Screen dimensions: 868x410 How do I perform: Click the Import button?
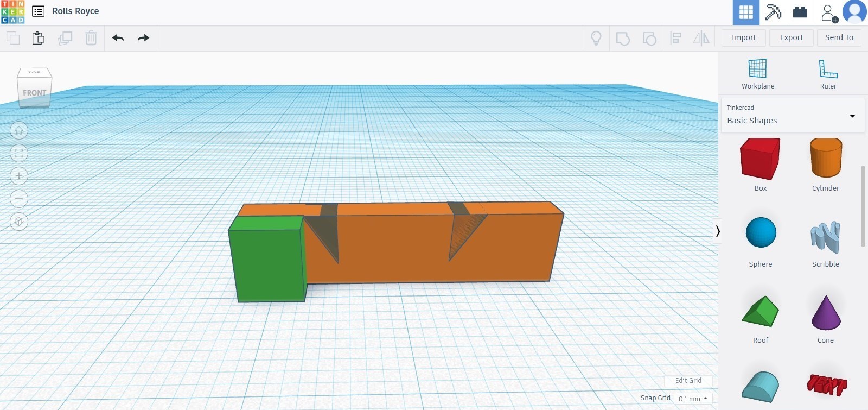(744, 37)
